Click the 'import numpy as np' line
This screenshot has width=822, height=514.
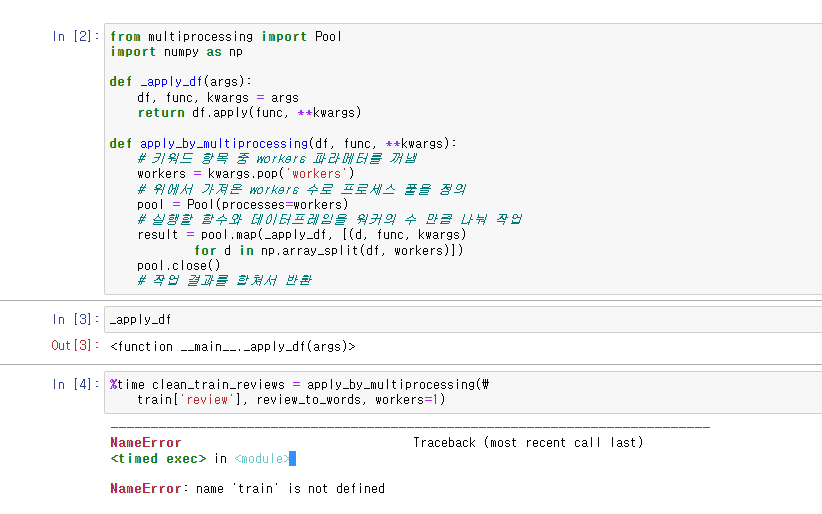pyautogui.click(x=176, y=52)
